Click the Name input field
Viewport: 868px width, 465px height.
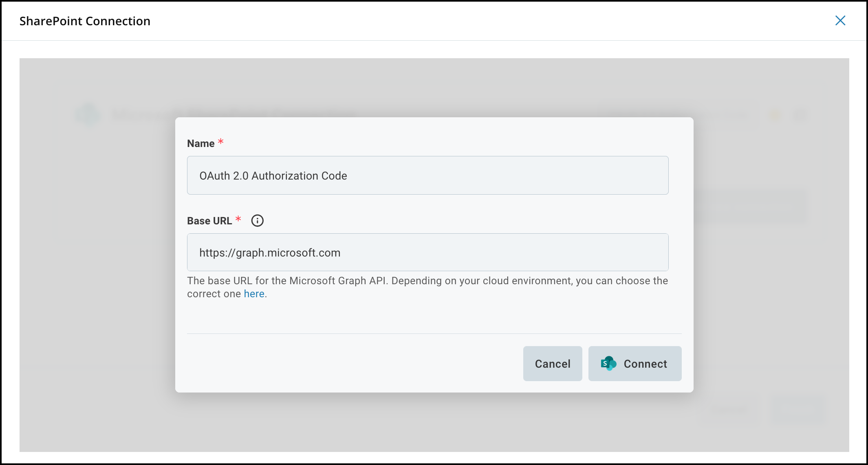coord(427,175)
